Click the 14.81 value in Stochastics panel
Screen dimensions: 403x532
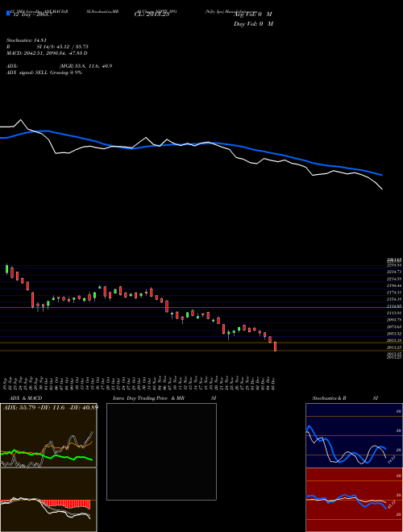point(390,460)
